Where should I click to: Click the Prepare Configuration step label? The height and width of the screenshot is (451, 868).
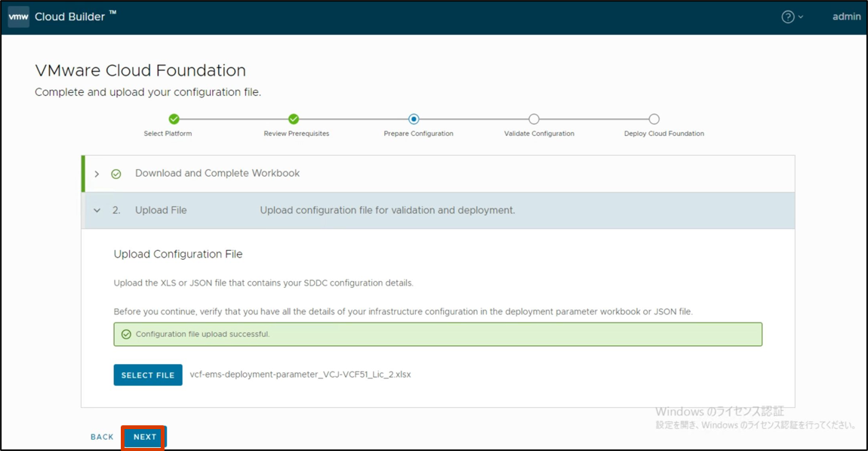tap(418, 134)
